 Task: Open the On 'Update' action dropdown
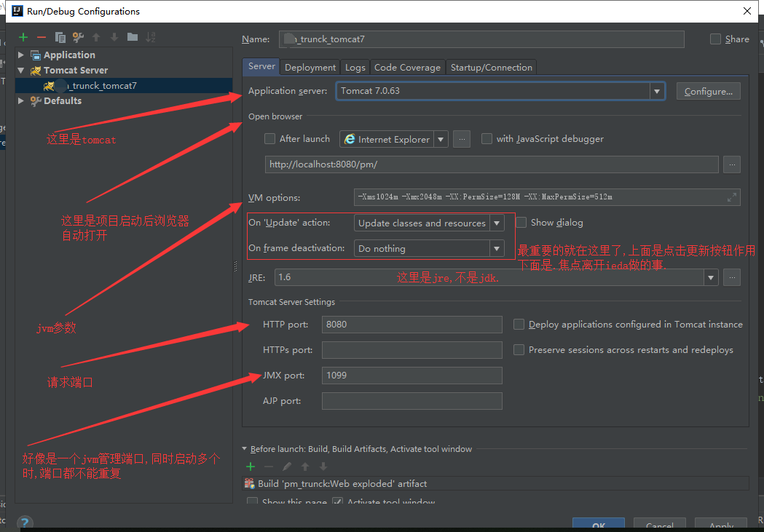[x=497, y=223]
